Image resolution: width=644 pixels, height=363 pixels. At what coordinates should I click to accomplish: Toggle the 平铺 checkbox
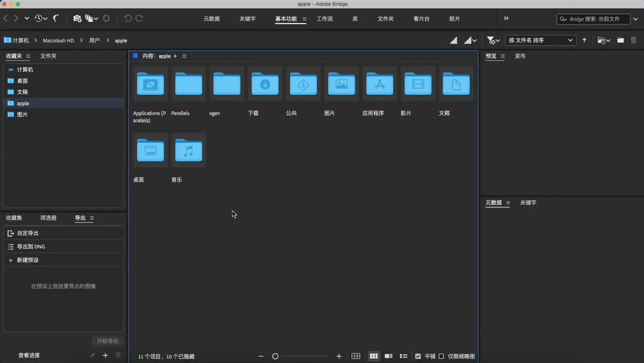[x=418, y=356]
